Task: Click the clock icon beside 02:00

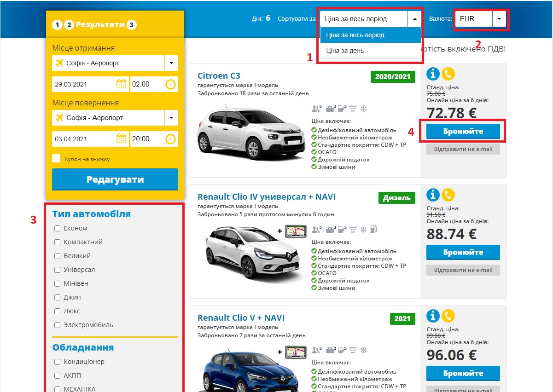Action: [x=170, y=84]
